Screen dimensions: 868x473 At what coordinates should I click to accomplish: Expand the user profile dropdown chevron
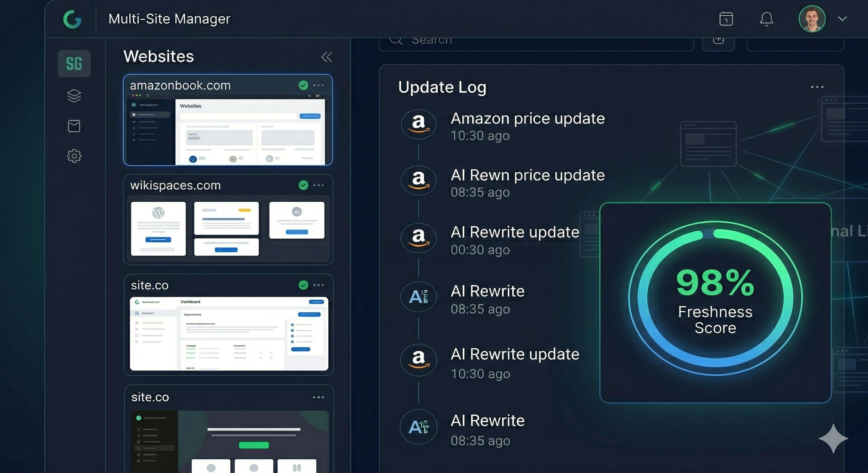pos(842,19)
